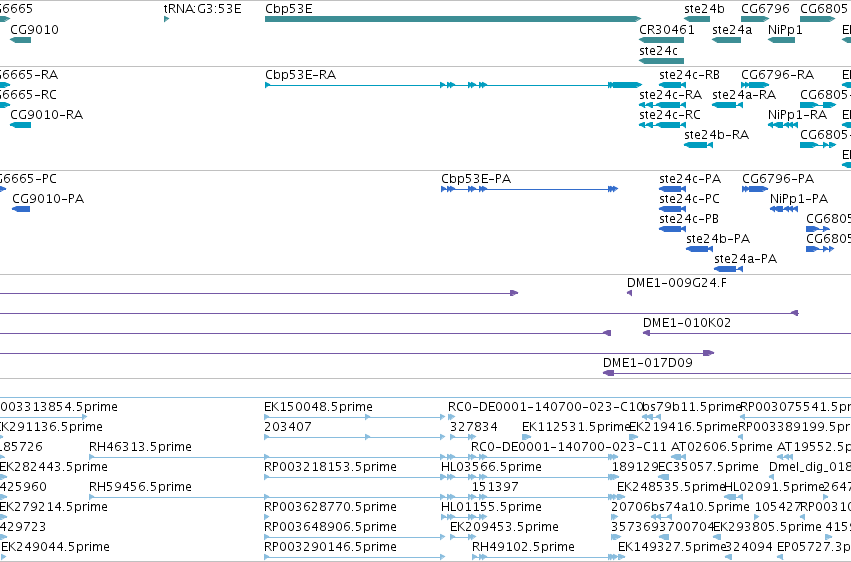Click the RH59456.5prime EST label

(141, 487)
